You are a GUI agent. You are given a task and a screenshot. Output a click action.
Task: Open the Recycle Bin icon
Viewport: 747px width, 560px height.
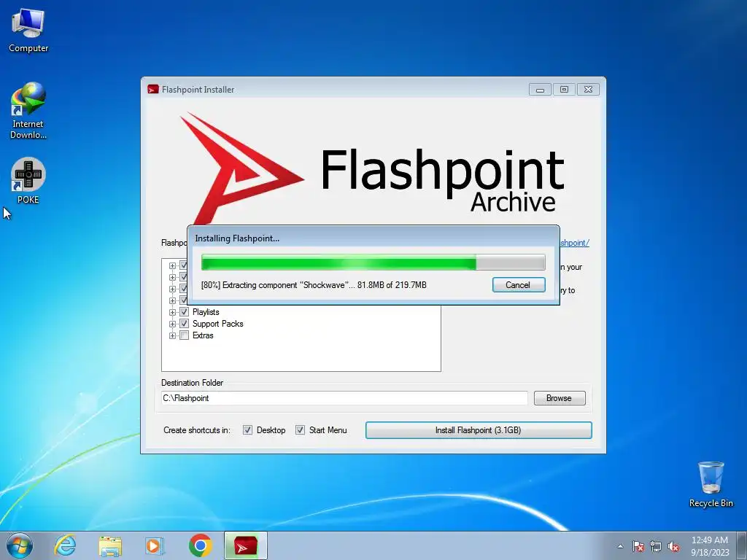[x=711, y=484]
